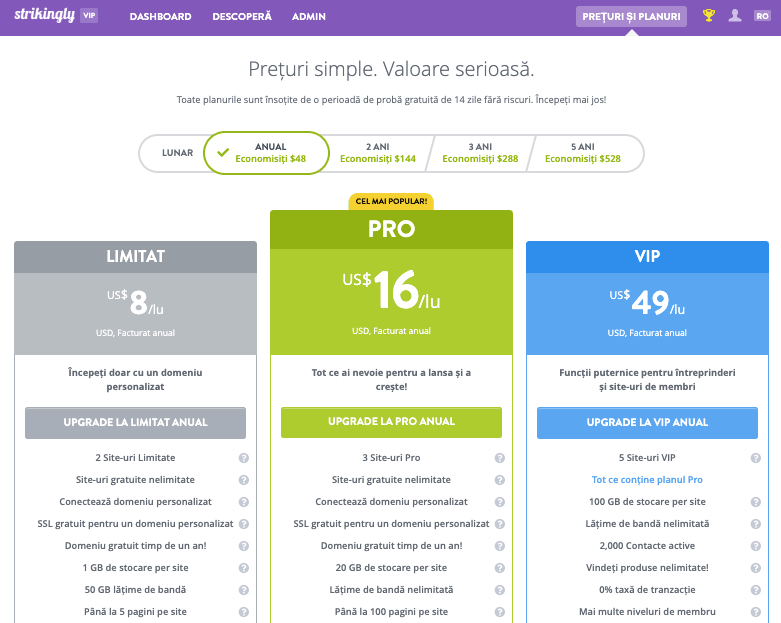The image size is (781, 623).
Task: Click help icon beside 2 Site-uri Limitate
Action: click(x=243, y=458)
